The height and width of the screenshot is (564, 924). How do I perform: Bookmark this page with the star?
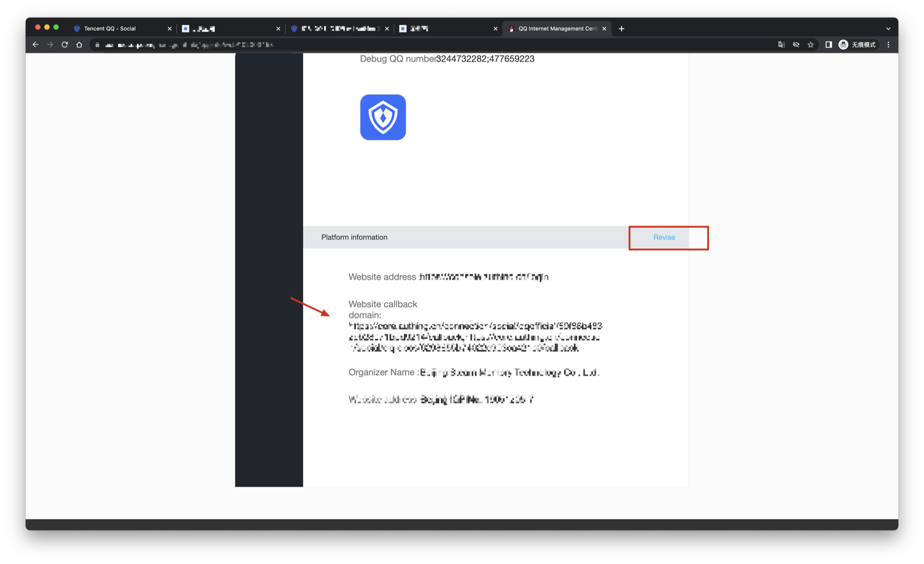811,45
